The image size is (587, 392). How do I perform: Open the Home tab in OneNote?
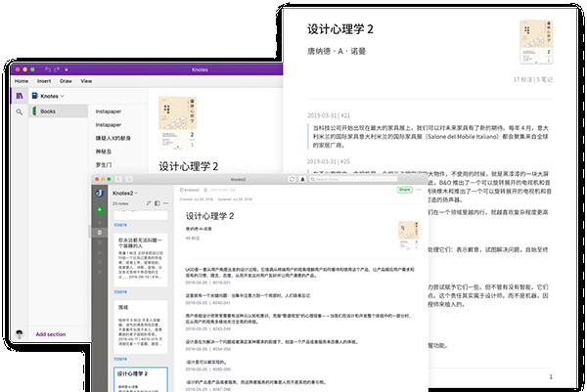22,81
